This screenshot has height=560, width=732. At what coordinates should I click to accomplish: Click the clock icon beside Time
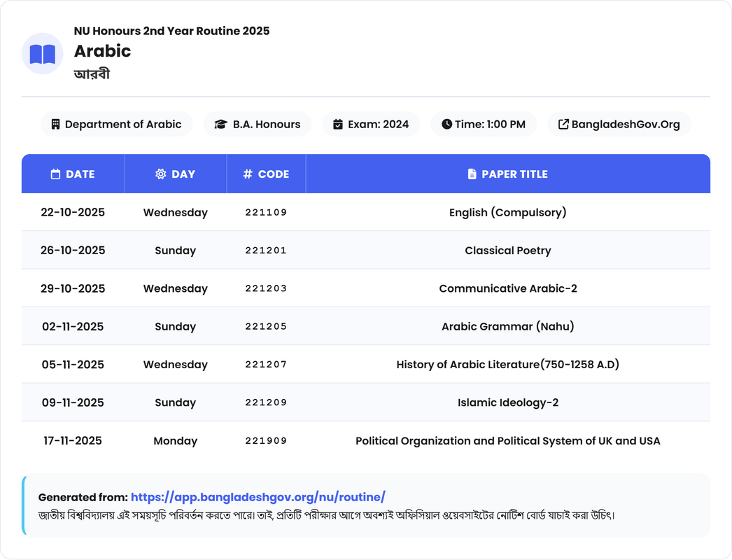coord(446,124)
